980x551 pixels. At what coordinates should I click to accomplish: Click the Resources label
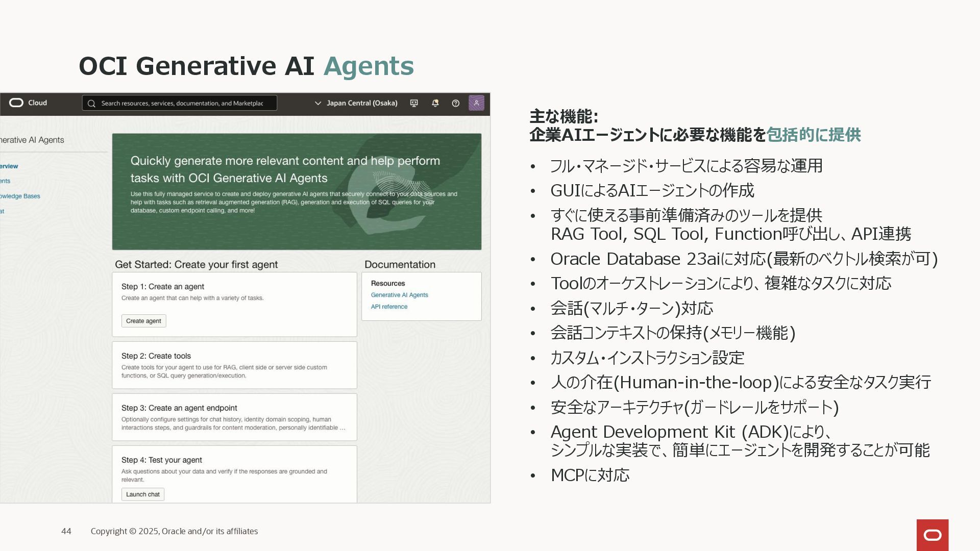[x=388, y=283]
